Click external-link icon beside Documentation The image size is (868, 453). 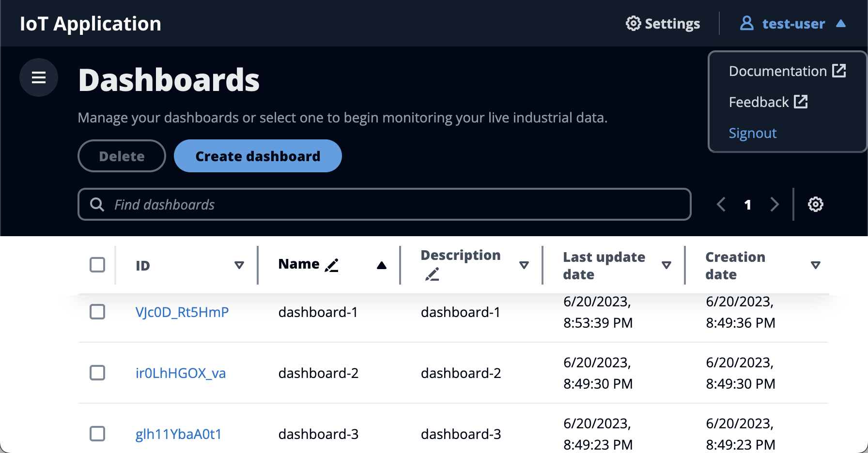pos(839,71)
